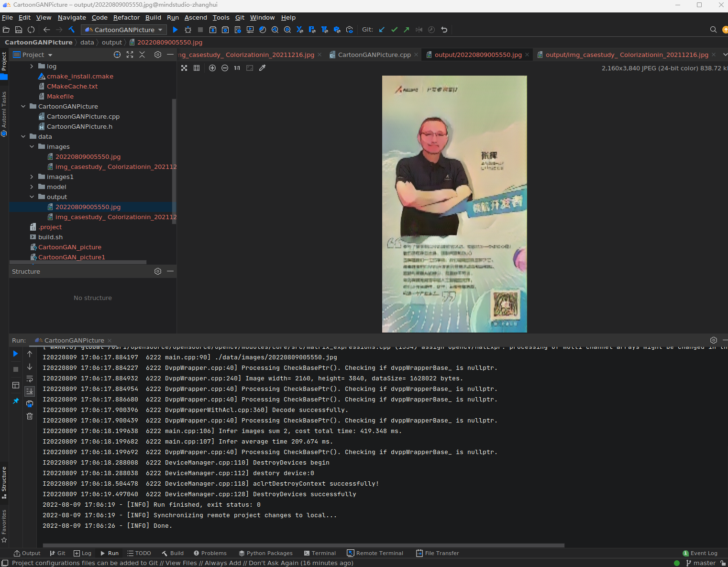Hide the Project panel with minus icon
This screenshot has width=728, height=567.
pyautogui.click(x=170, y=55)
